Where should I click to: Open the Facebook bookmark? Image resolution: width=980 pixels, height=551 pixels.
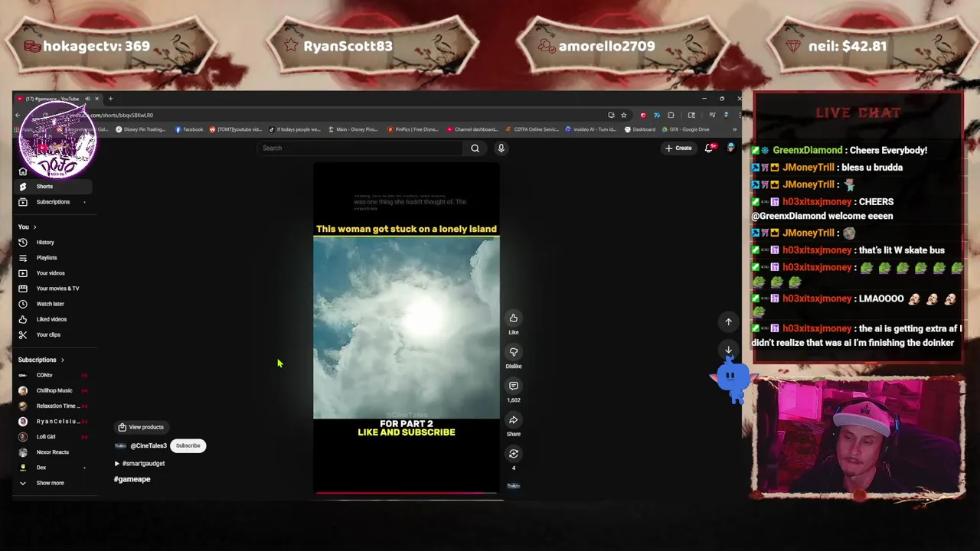(189, 129)
